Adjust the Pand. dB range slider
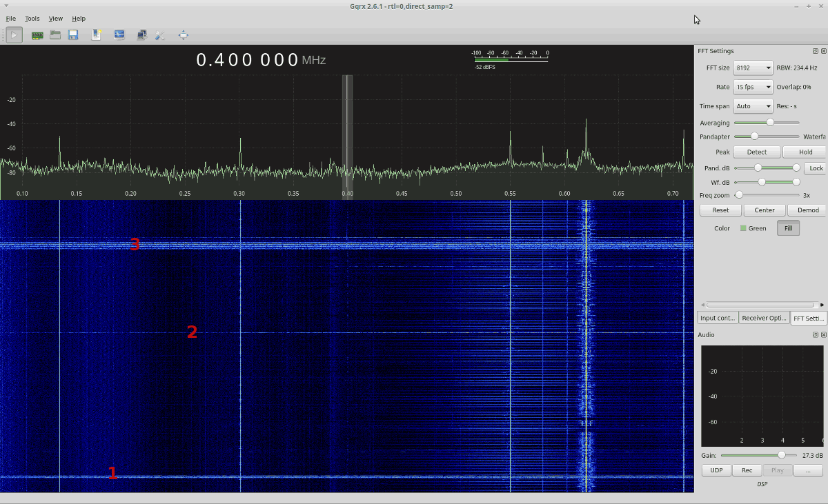The width and height of the screenshot is (828, 504). 767,168
